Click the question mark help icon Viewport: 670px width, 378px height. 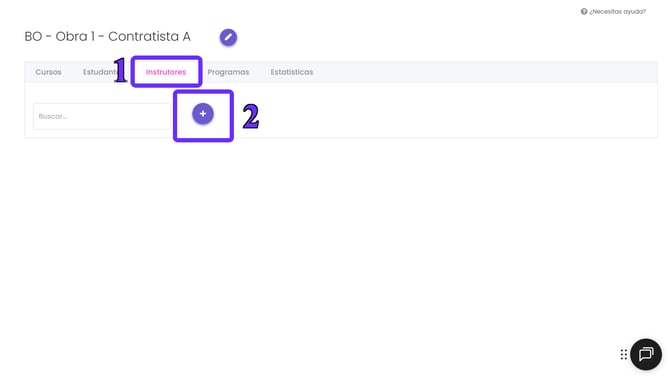(x=584, y=12)
